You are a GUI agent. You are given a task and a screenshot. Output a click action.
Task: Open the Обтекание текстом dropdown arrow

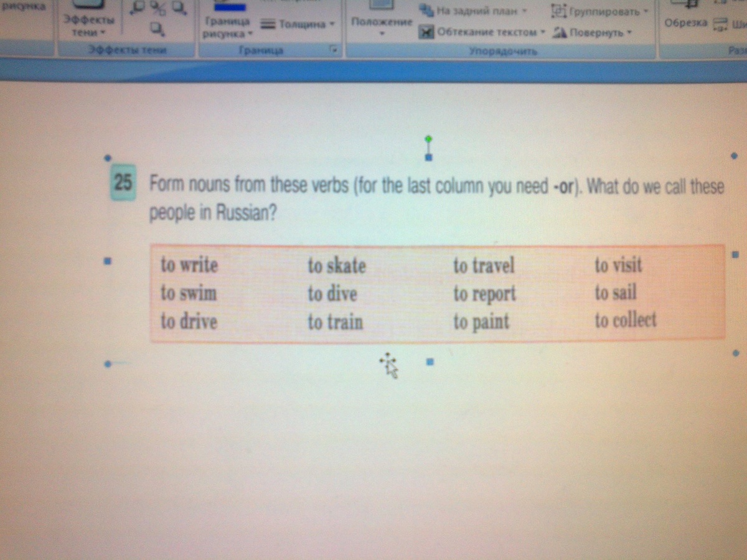point(542,32)
